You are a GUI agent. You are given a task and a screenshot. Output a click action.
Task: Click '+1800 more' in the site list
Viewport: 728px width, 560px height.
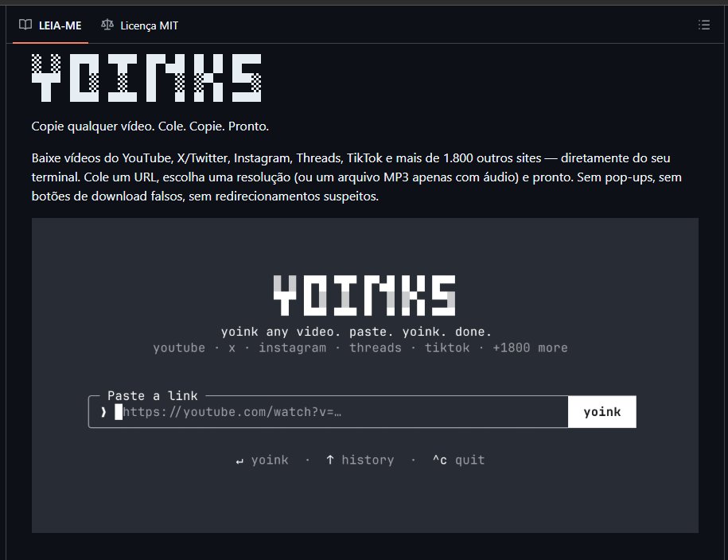(x=530, y=348)
